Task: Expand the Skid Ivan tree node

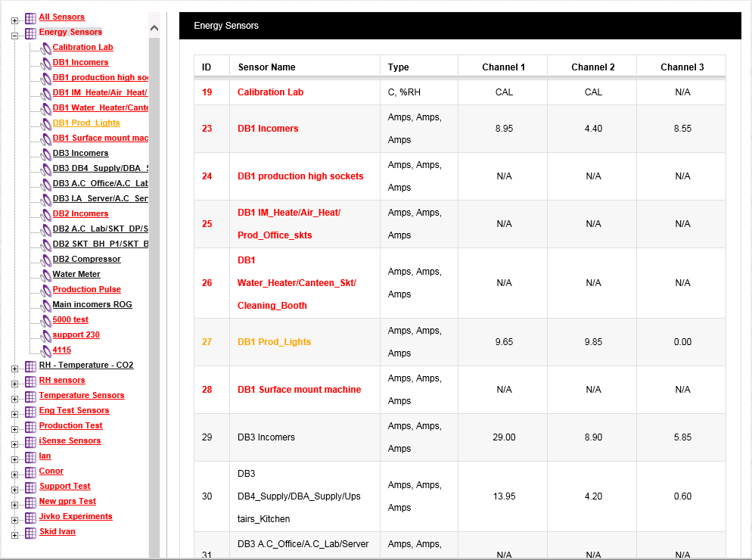Action: coord(15,534)
